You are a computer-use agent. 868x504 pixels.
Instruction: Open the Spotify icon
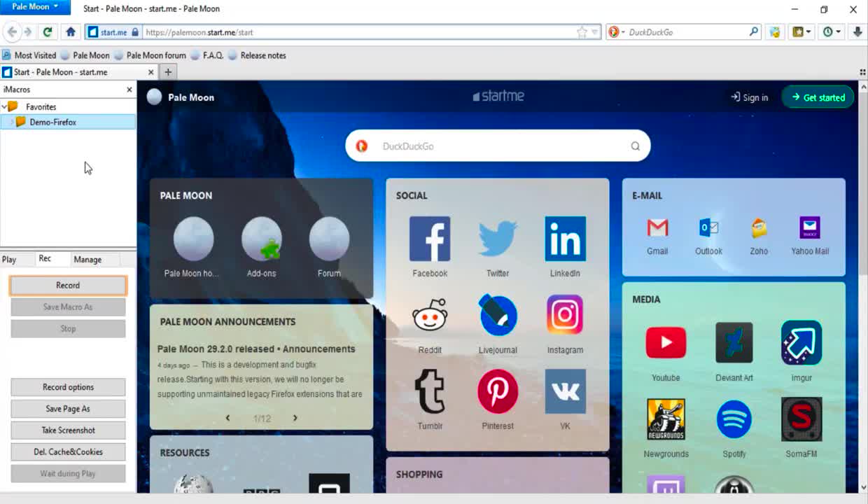(x=734, y=419)
